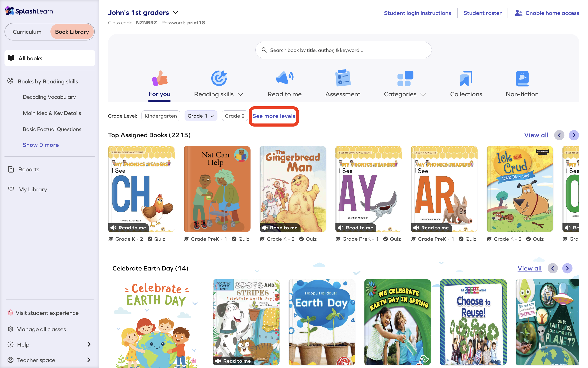Click the Visit student experience icon
This screenshot has height=368, width=588.
(10, 313)
